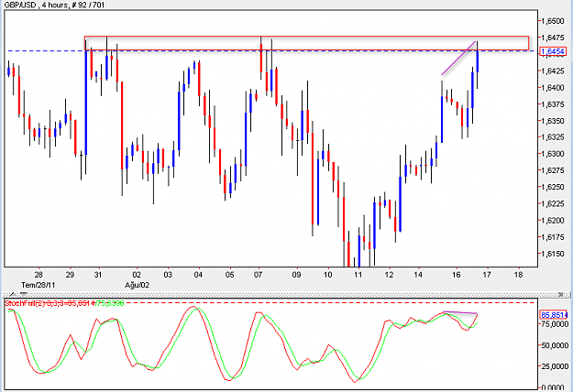Click the 14 date axis label

[418, 275]
